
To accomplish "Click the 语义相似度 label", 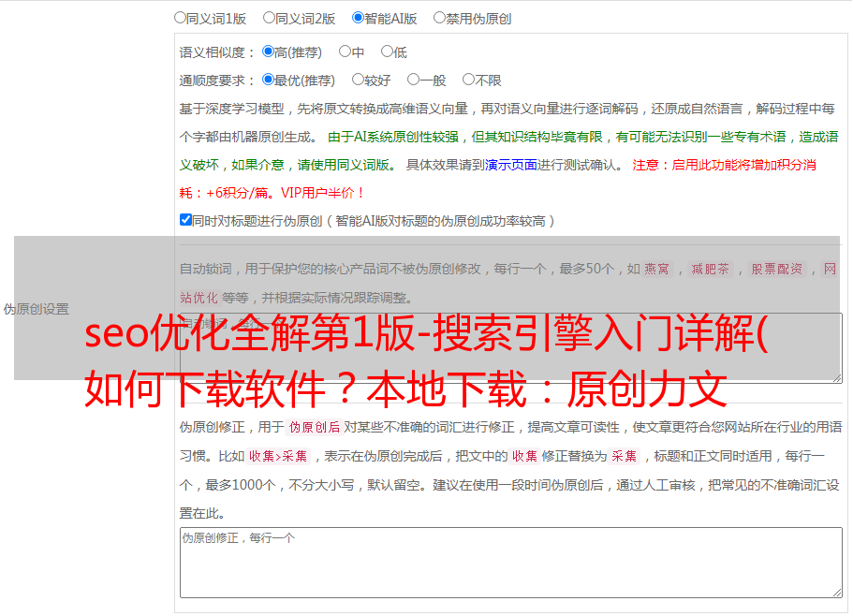I will [x=216, y=52].
